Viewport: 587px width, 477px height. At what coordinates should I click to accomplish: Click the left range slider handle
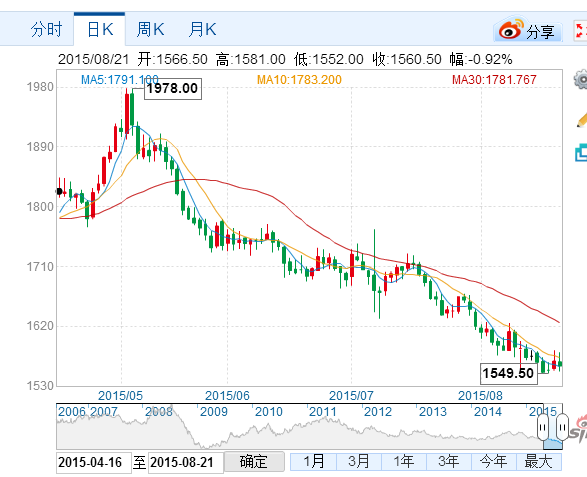tap(542, 427)
